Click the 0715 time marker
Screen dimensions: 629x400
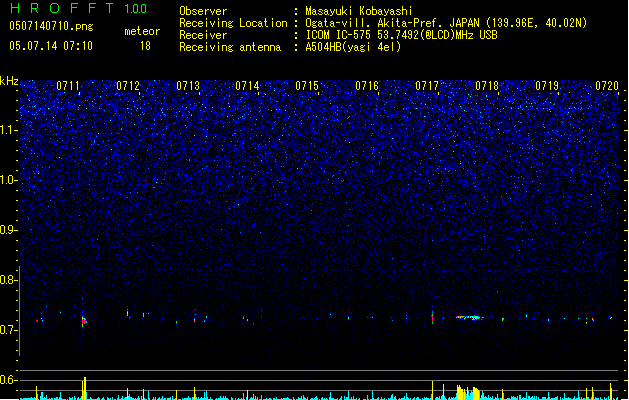point(307,86)
